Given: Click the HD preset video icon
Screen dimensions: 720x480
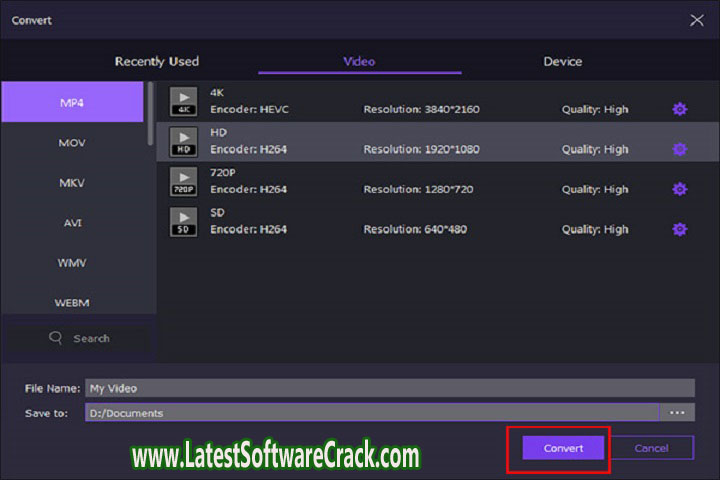Looking at the screenshot, I should (183, 141).
